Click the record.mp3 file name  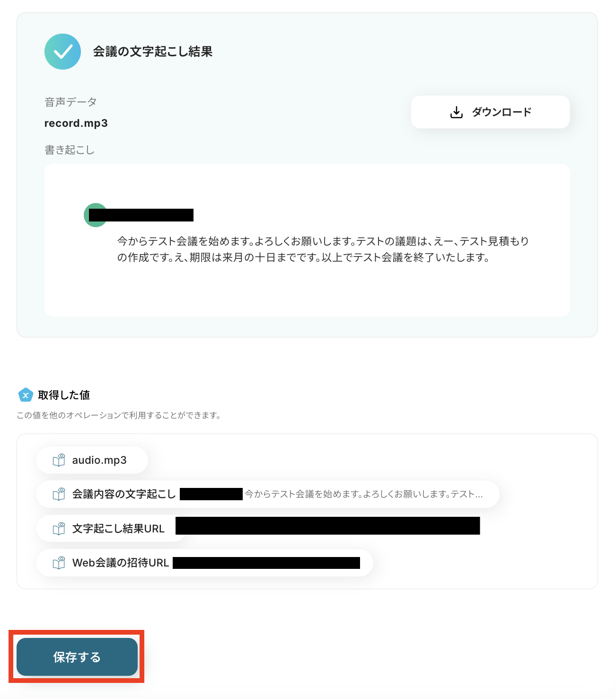pyautogui.click(x=76, y=124)
